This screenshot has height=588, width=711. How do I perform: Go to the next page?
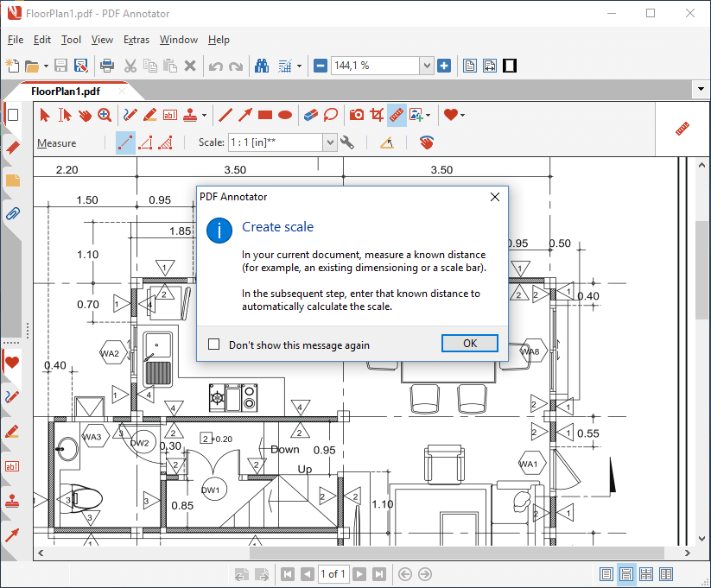(359, 574)
